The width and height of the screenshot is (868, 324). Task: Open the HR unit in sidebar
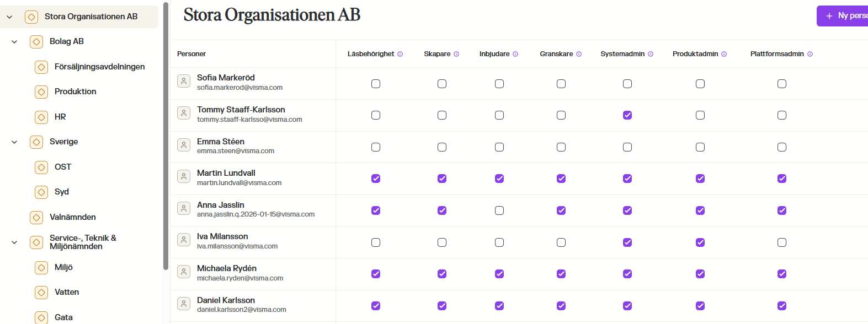[60, 117]
